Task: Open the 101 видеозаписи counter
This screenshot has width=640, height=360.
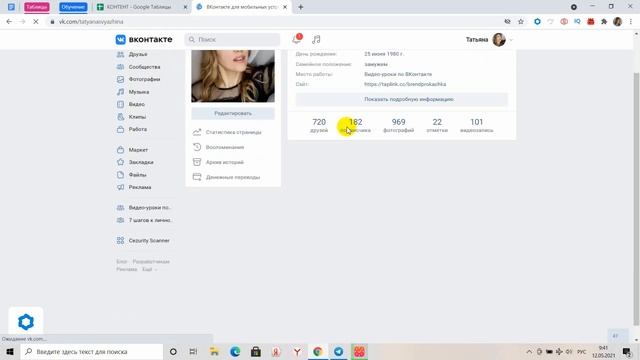Action: point(476,125)
